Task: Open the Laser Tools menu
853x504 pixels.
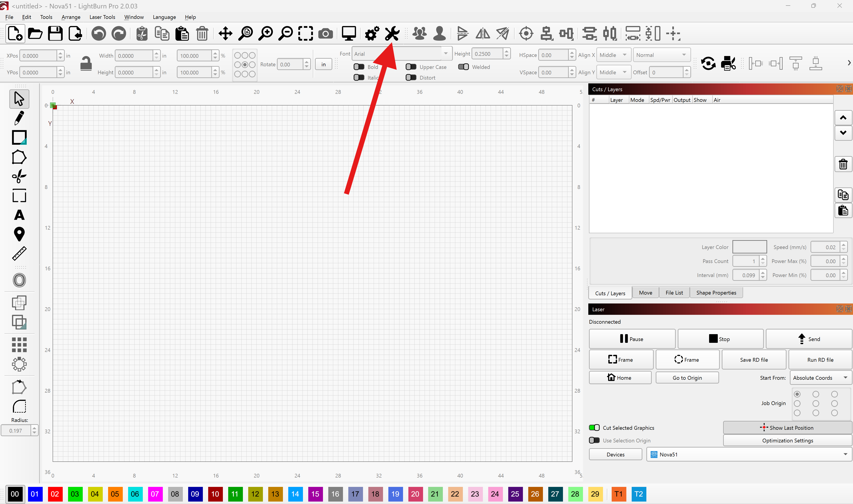Action: pos(102,17)
